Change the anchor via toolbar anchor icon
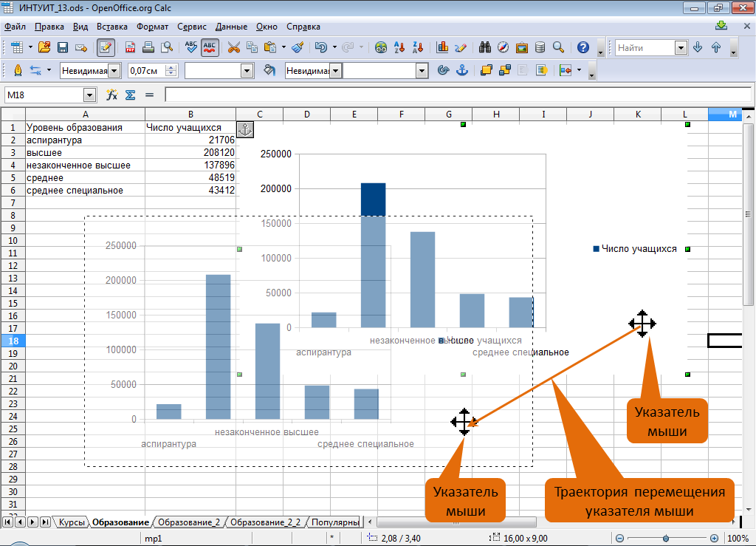756x546 pixels. pos(462,70)
